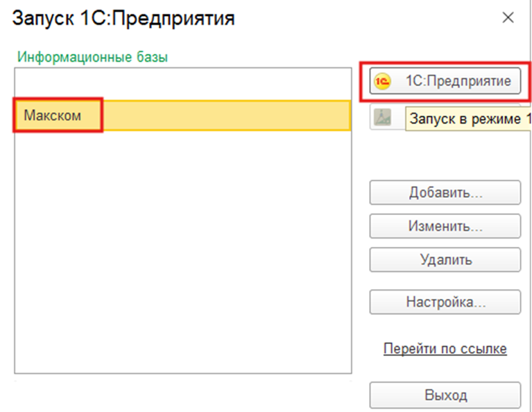Click the yellow 1C logo icon
Screen dimensions: 532x412
(x=382, y=81)
